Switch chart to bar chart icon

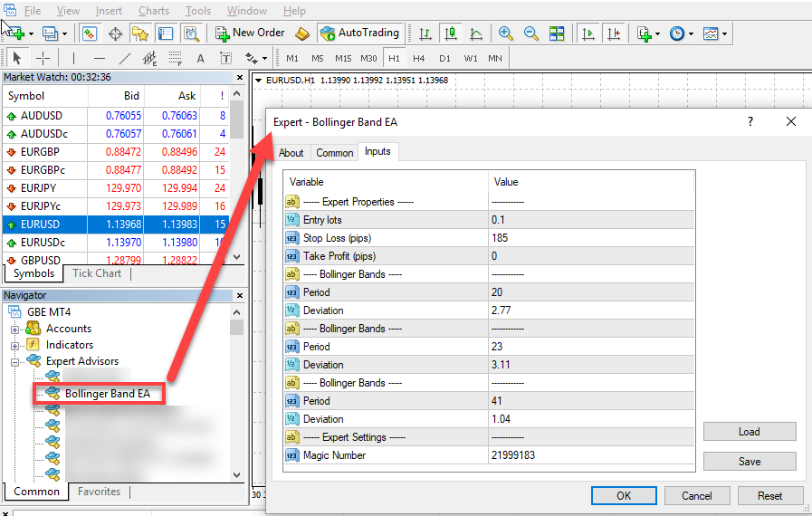pyautogui.click(x=425, y=33)
